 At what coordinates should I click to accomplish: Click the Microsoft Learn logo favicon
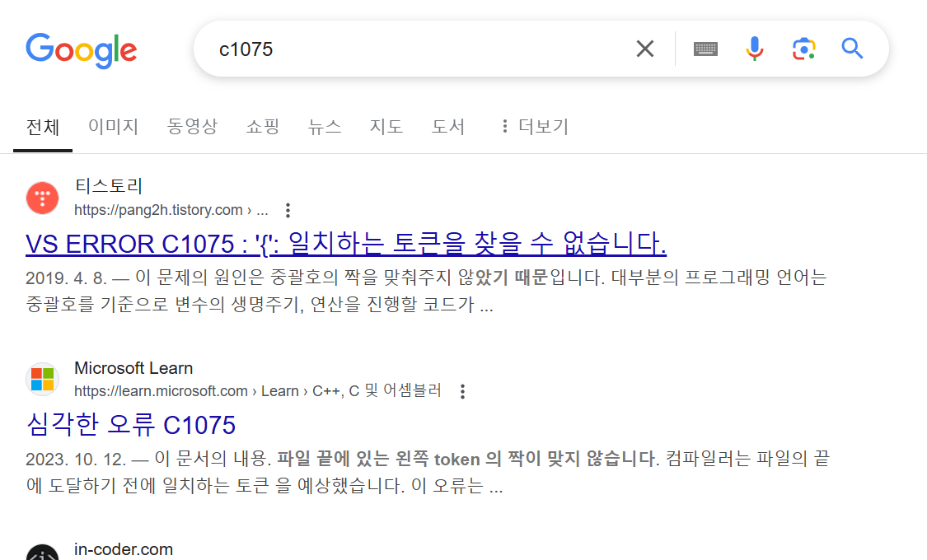pyautogui.click(x=43, y=380)
